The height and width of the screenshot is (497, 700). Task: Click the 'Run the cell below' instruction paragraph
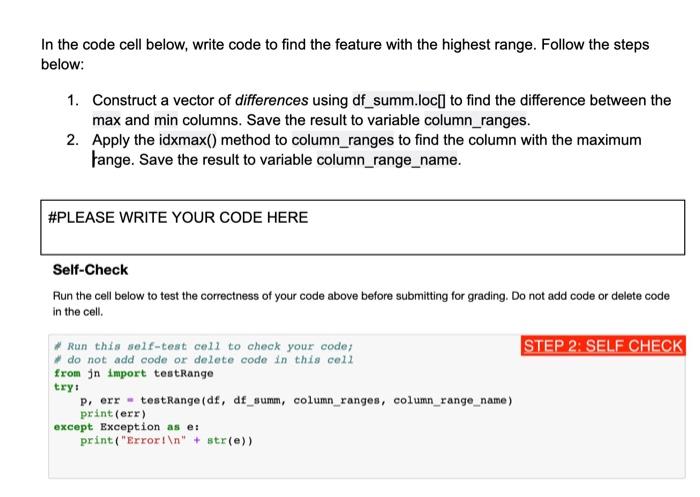coord(361,304)
